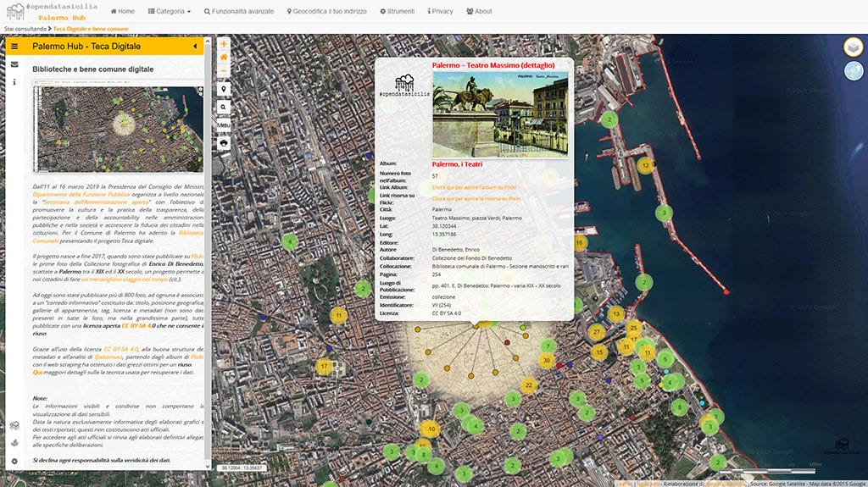
Task: Print the map with printer icon
Action: pyautogui.click(x=224, y=143)
